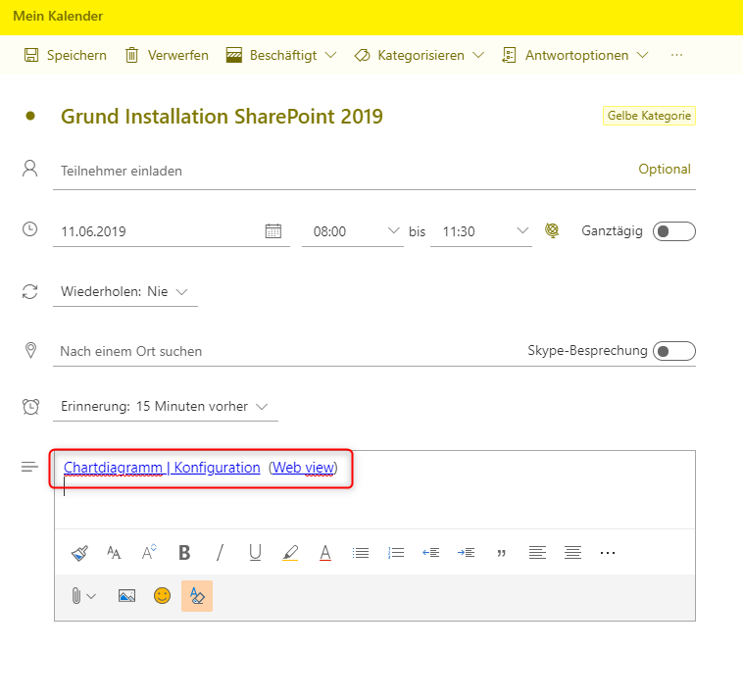Decrease the paragraph indent

click(x=430, y=553)
